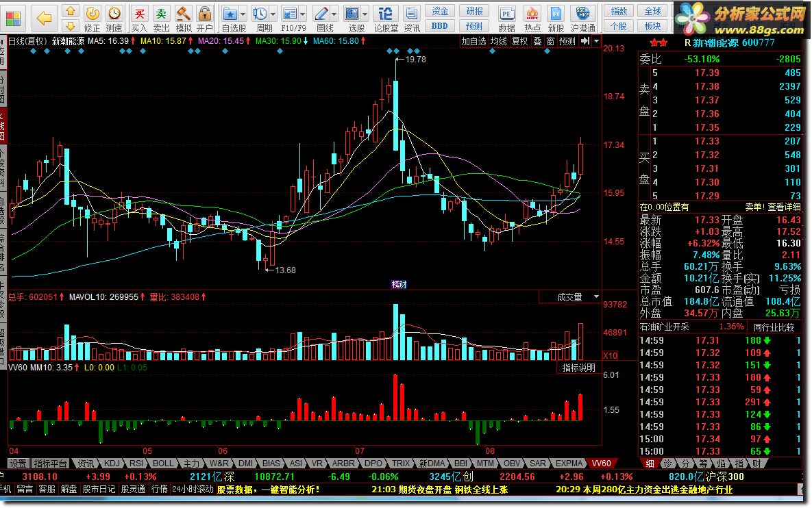This screenshot has width=812, height=508.
Task: Select the TRIX indicator tab
Action: pyautogui.click(x=400, y=463)
